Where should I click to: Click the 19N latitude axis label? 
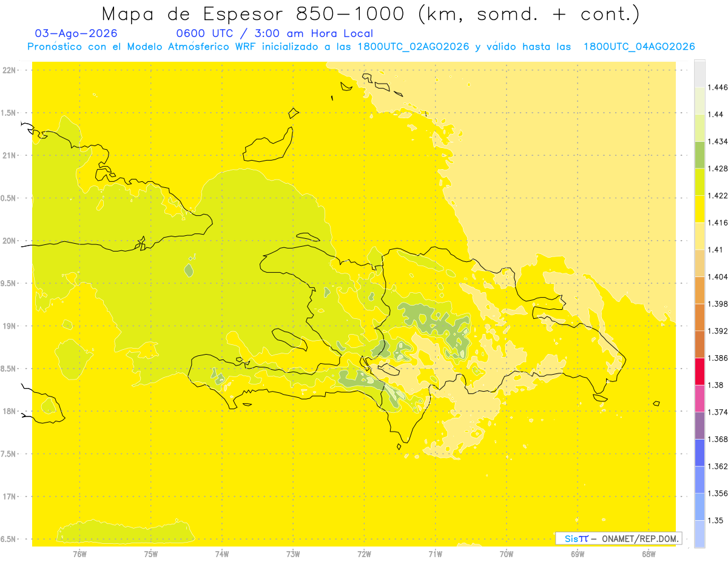10,326
